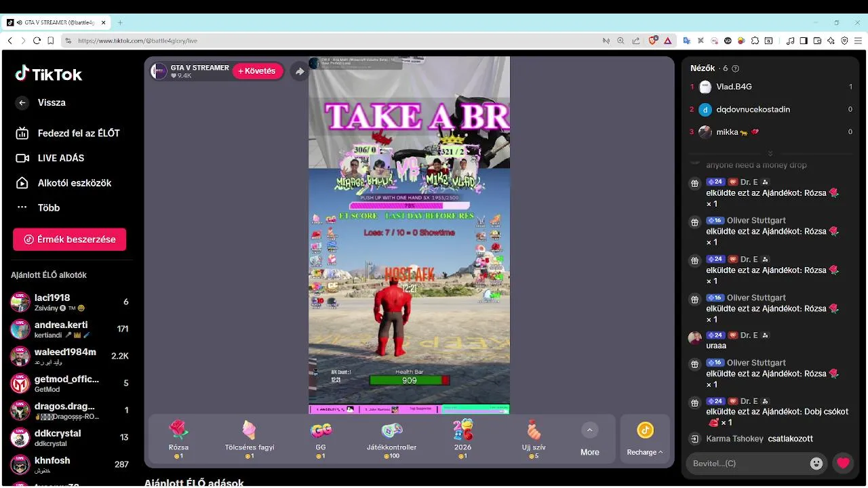Toggle the browser sidebar panel

(804, 41)
